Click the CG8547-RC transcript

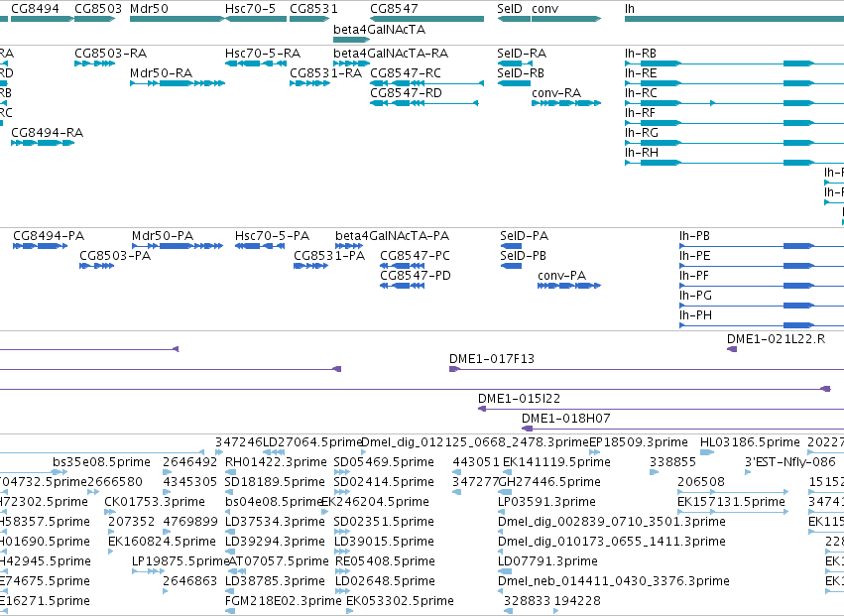[x=426, y=83]
